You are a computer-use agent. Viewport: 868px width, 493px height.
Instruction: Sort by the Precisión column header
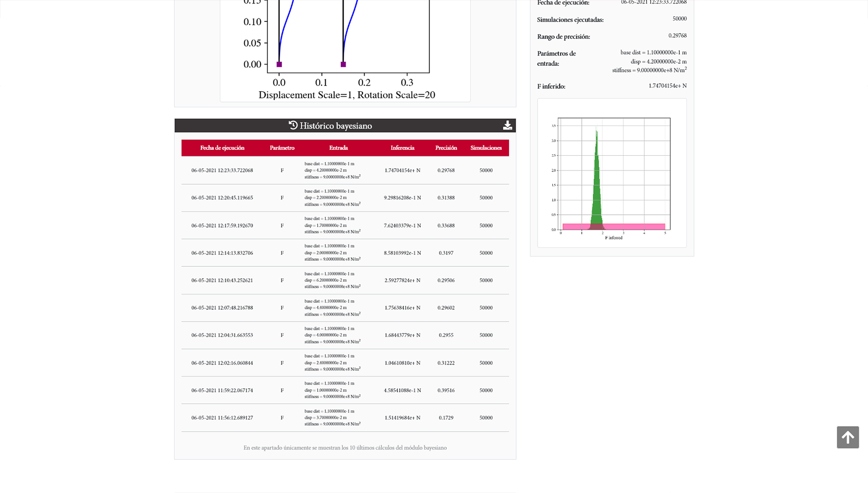tap(446, 147)
